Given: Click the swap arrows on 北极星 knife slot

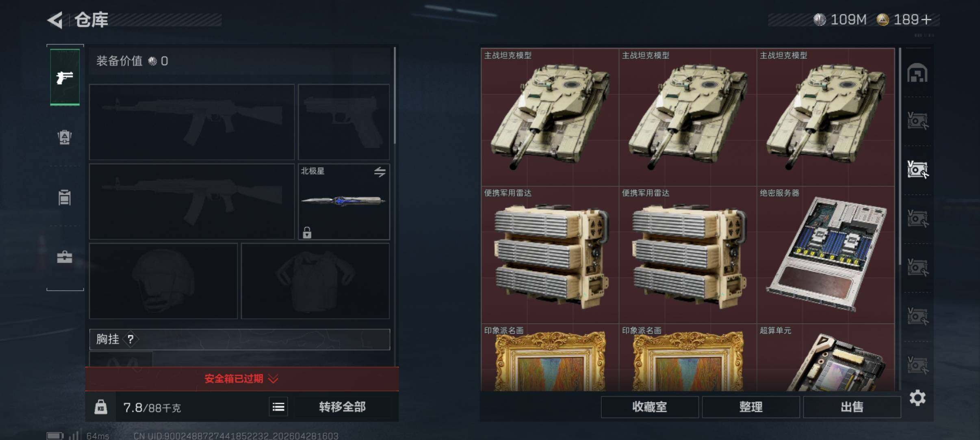Looking at the screenshot, I should [x=380, y=172].
